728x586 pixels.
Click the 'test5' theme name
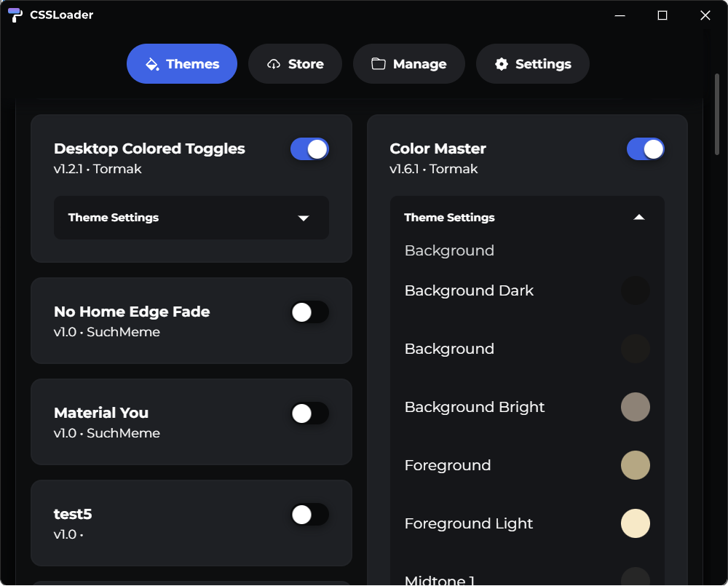73,514
